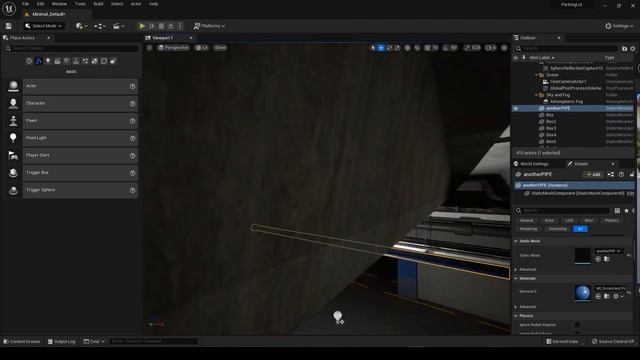Open the viewport Show menu
640x360 pixels.
[x=220, y=47]
